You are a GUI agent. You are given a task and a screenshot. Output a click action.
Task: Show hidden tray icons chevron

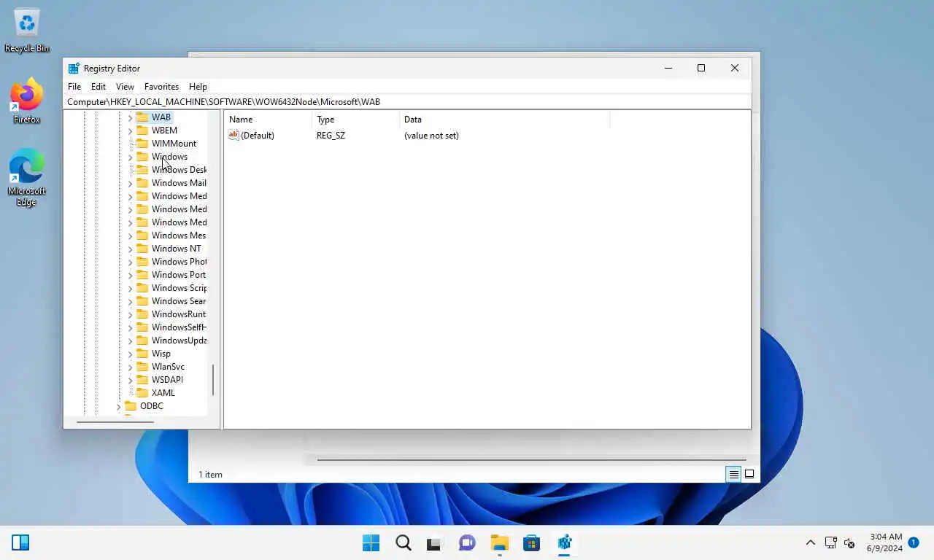(x=810, y=542)
